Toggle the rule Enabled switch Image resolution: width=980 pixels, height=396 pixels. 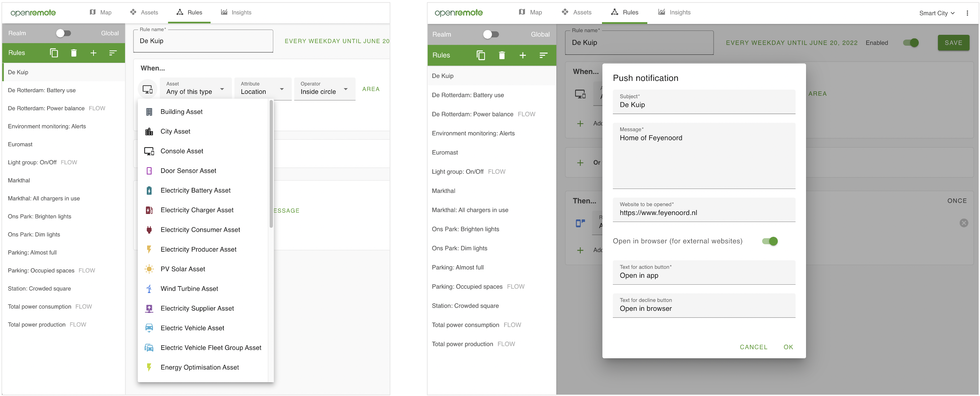click(911, 43)
